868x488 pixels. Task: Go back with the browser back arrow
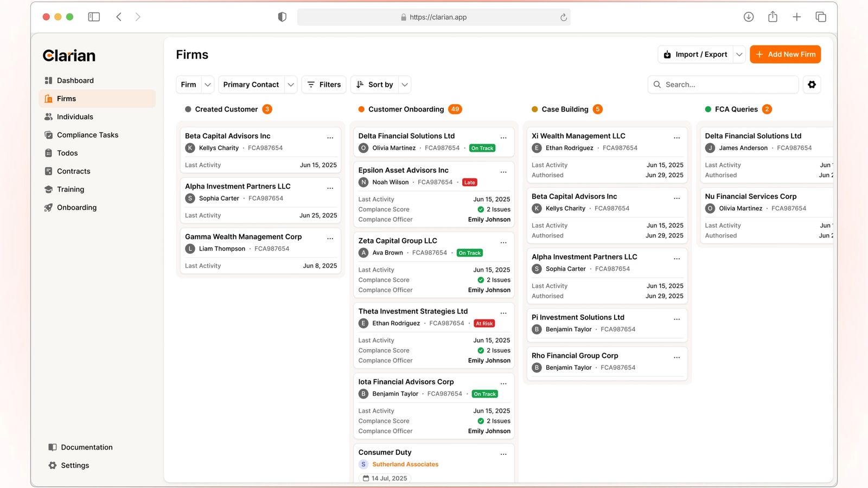119,17
